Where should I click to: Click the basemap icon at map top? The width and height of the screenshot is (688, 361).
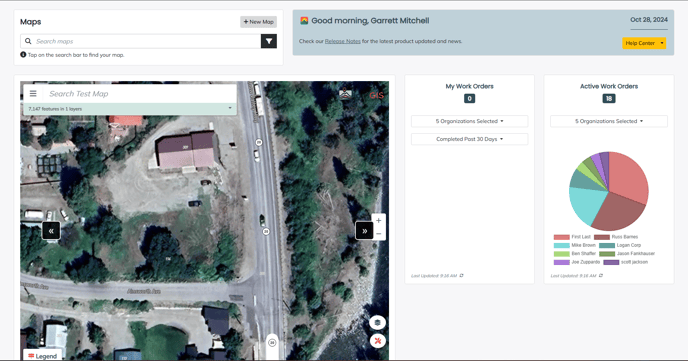(346, 93)
